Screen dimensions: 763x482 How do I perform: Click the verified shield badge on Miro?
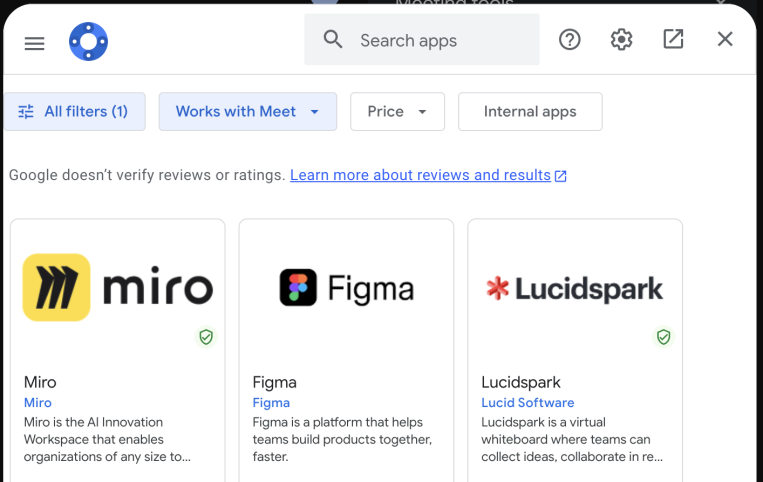206,337
